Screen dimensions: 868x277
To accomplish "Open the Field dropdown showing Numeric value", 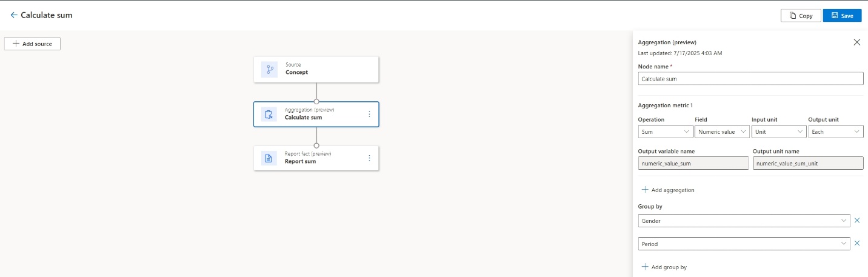I will (722, 132).
